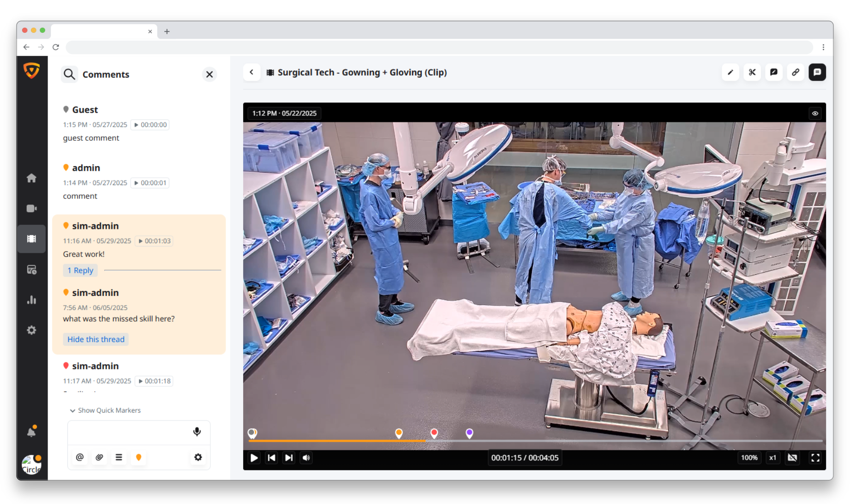Close the current browser tab

[150, 31]
